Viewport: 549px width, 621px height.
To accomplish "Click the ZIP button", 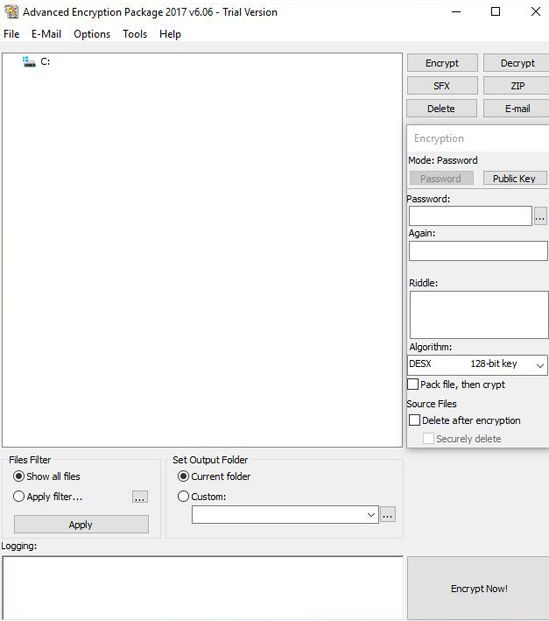I will pyautogui.click(x=517, y=86).
